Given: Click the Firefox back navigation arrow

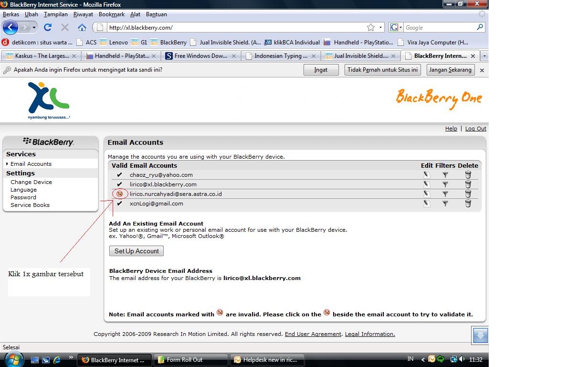Looking at the screenshot, I should 10,27.
